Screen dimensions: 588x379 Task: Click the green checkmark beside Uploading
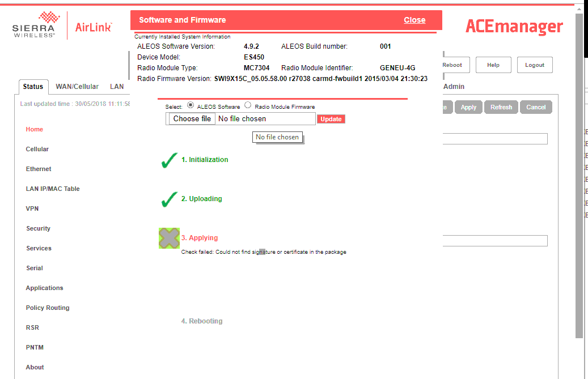click(x=170, y=199)
